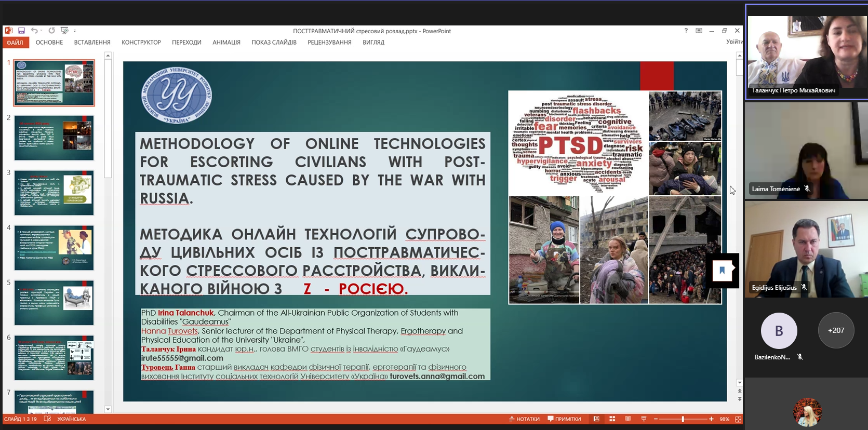868x430 pixels.
Task: Open Customize Quick Access Toolbar dropdown
Action: pyautogui.click(x=75, y=31)
